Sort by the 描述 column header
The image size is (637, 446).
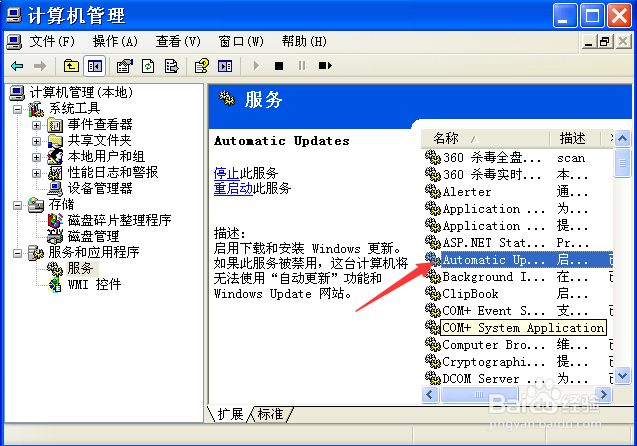[574, 139]
